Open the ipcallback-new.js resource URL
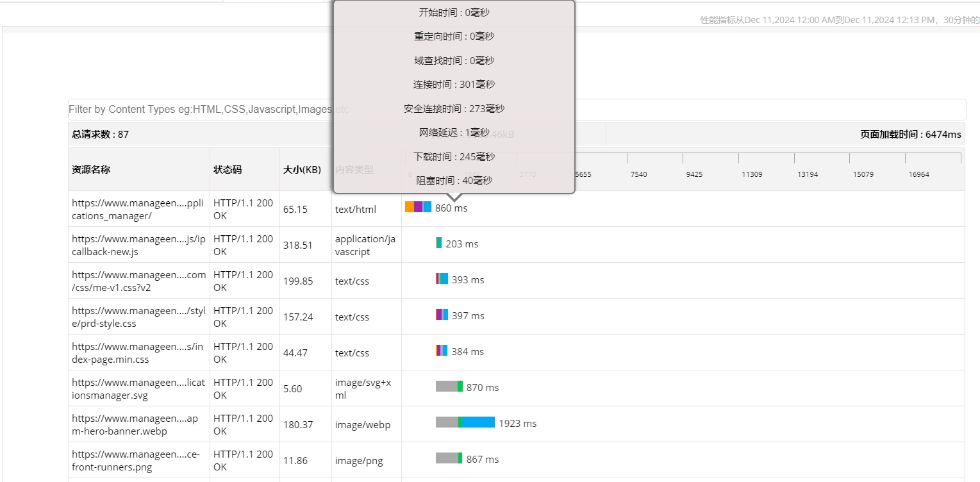The image size is (980, 482). click(138, 245)
